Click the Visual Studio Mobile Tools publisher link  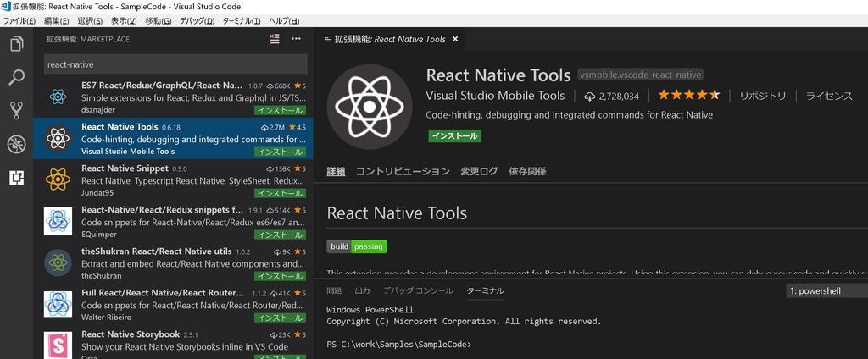tap(495, 96)
